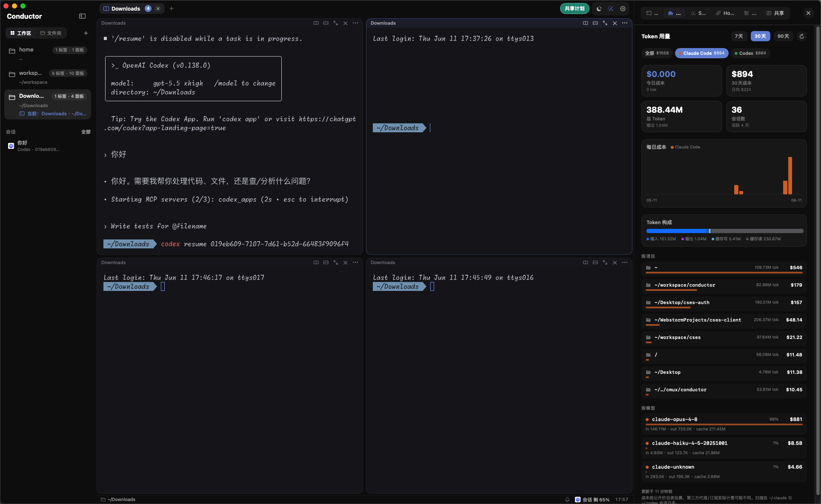Select the claude-haiku-4-5-20251001 model row
Viewport: 821px width, 504px height.
(x=724, y=448)
